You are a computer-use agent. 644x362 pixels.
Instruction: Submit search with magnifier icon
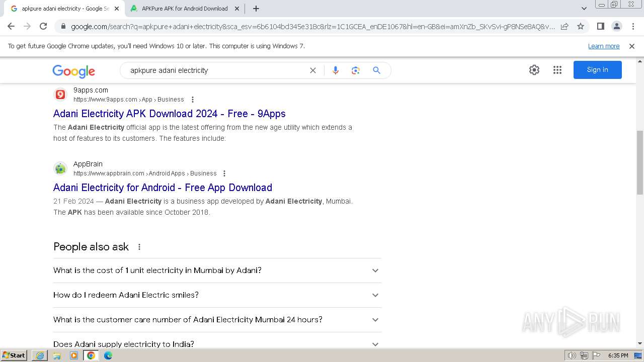(376, 70)
